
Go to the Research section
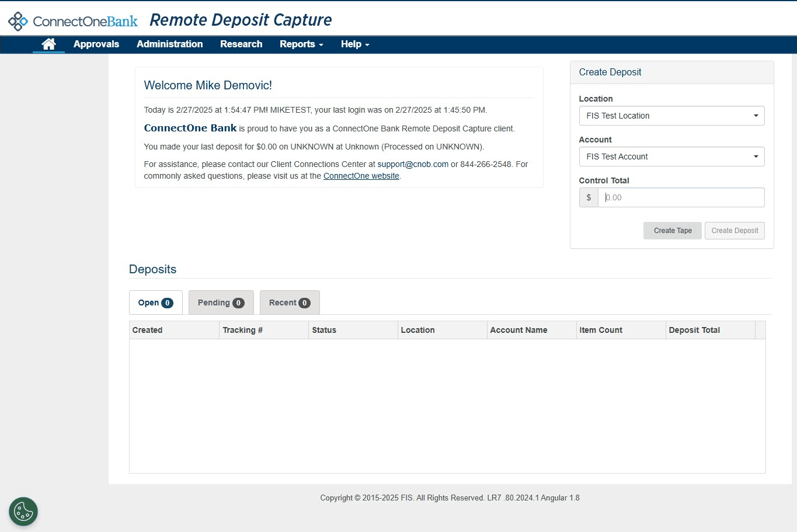coord(241,44)
